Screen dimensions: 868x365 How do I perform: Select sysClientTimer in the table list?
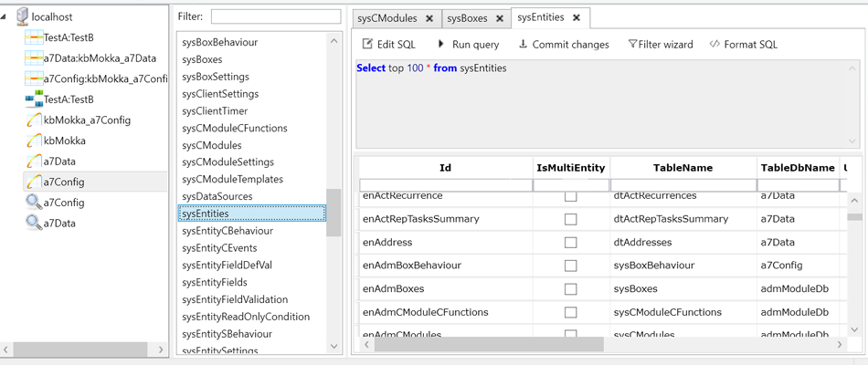(215, 110)
